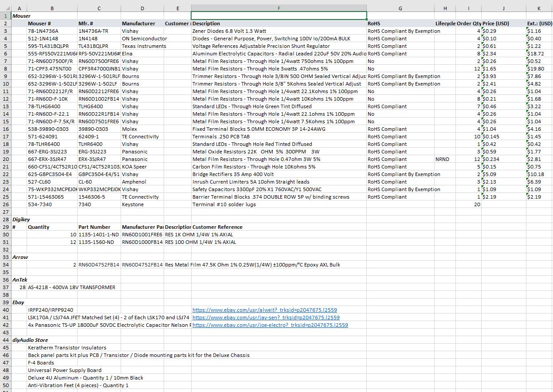The image size is (553, 392).
Task: Select cell 'TL431BQLPR' in Mfr. column
Action: coord(99,46)
